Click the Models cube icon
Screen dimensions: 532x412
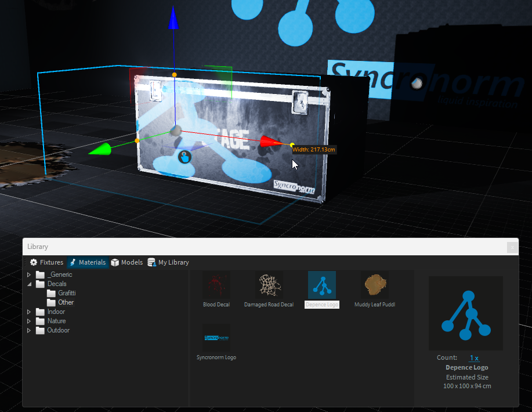coord(115,262)
